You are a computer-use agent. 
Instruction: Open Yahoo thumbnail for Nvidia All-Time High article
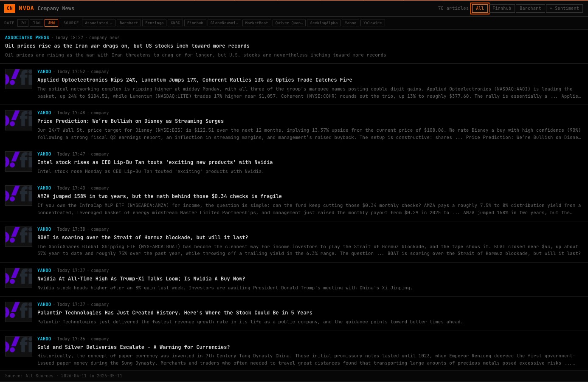coord(19,277)
